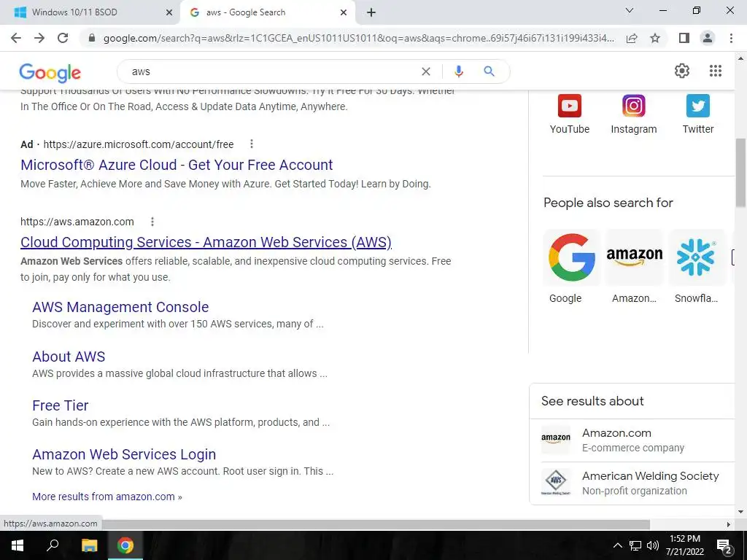
Task: Click the Google logo
Action: [x=50, y=72]
